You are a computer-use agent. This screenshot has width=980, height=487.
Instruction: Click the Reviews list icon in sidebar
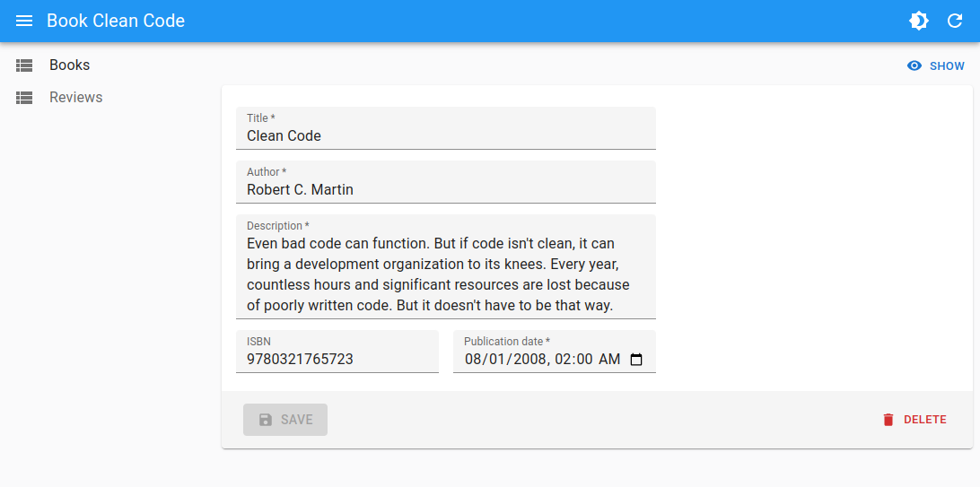point(24,98)
